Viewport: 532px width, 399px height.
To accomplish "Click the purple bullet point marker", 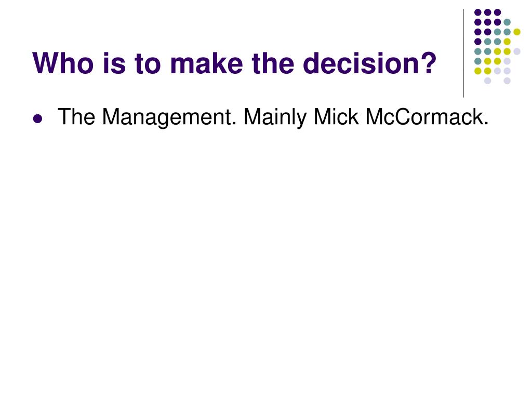I will click(37, 119).
